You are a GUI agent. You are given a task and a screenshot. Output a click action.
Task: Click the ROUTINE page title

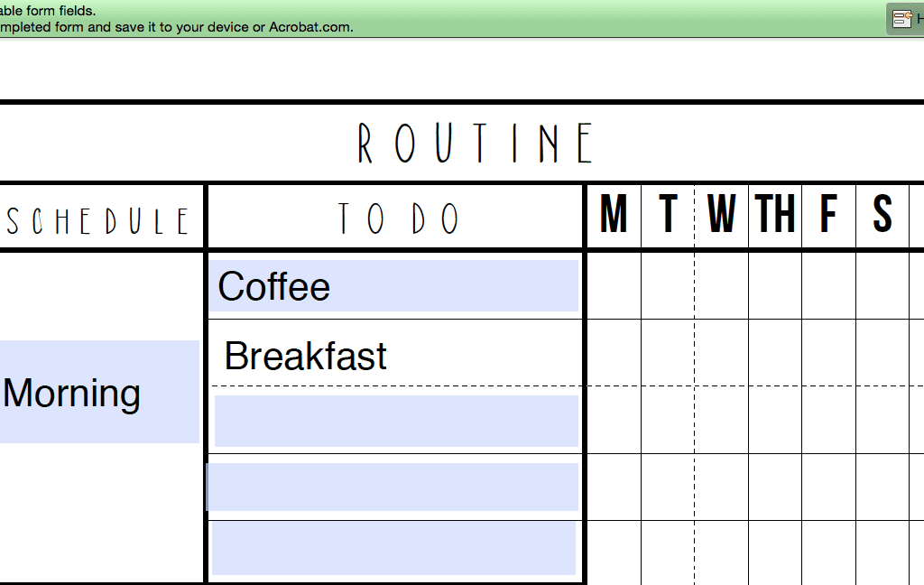pyautogui.click(x=475, y=143)
